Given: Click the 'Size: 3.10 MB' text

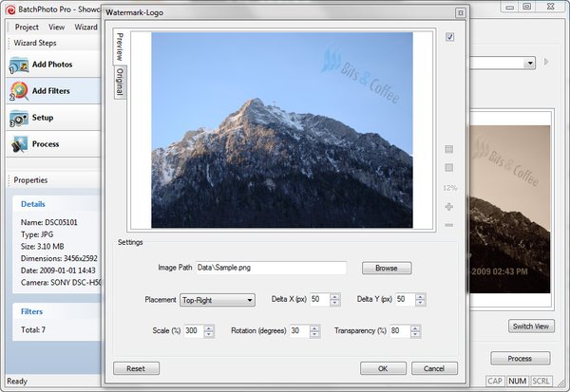Looking at the screenshot, I should (43, 247).
